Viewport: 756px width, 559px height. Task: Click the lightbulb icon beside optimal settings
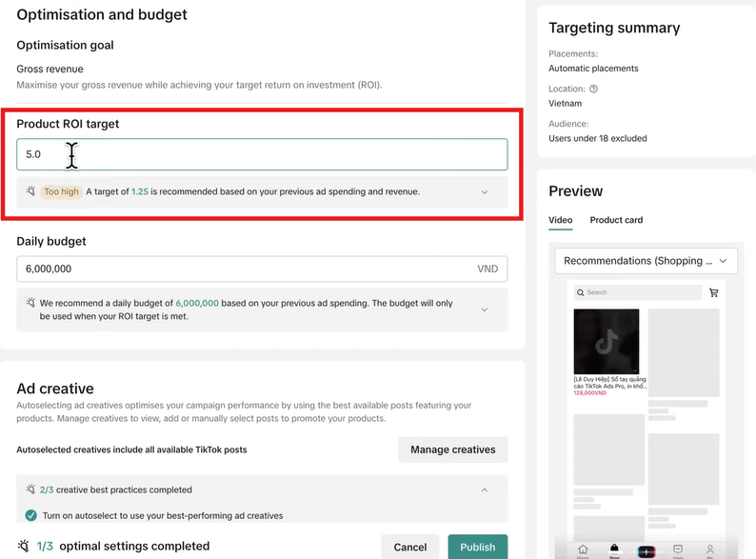[23, 547]
